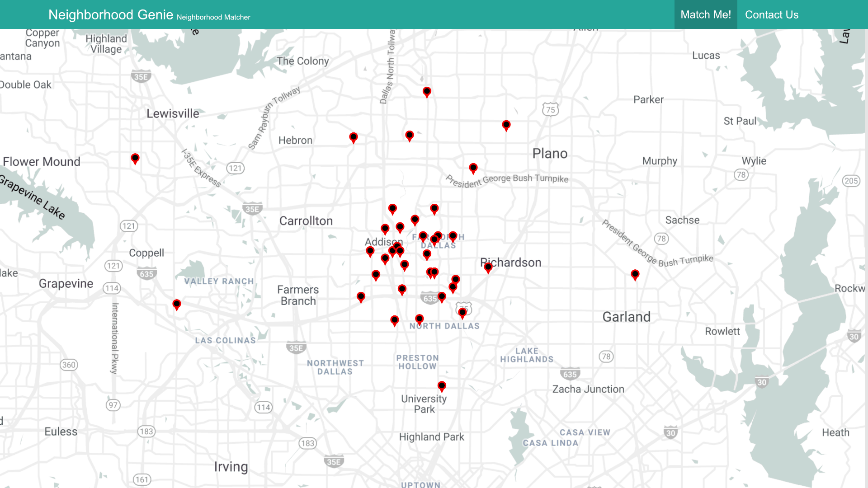Select the marker northwest of Plano label
The width and height of the screenshot is (868, 488).
(506, 125)
